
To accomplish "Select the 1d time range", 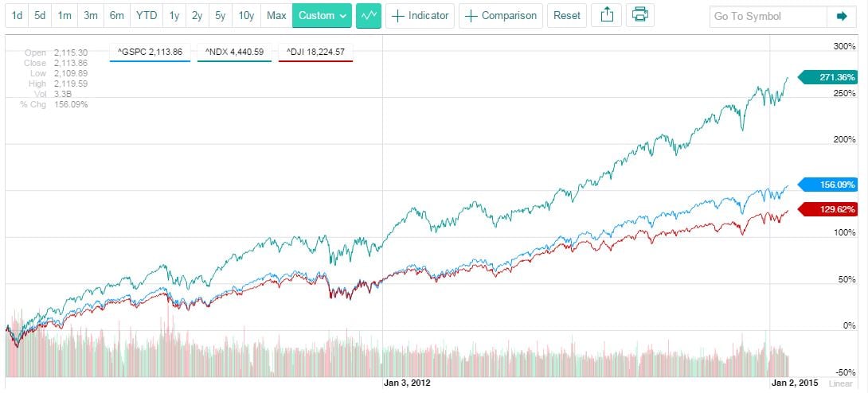I will [17, 16].
